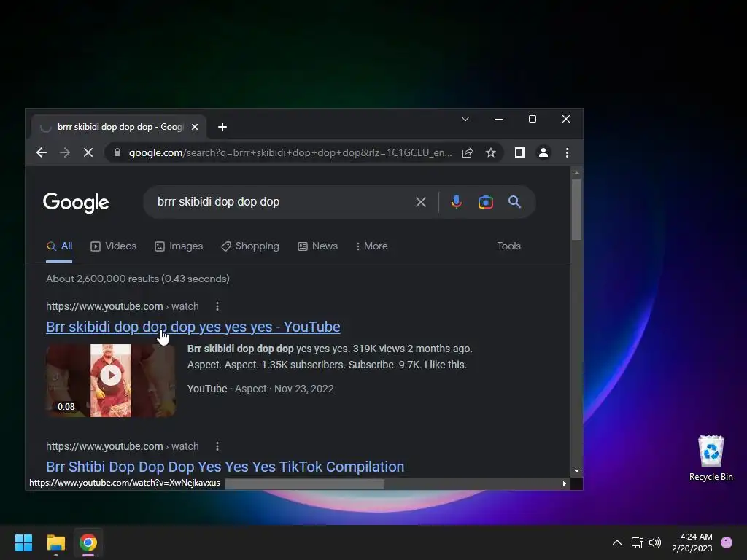Open 'Brr skibidi dop dop dop yes yes yes - YouTube' link

coord(193,327)
